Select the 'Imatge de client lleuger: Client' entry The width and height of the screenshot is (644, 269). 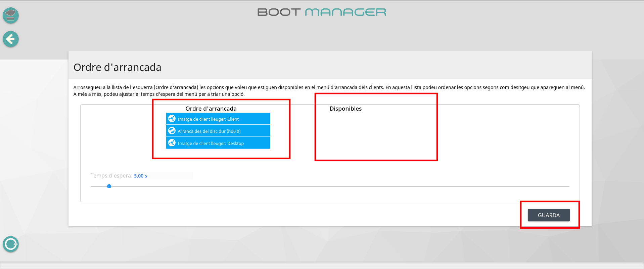[208, 119]
